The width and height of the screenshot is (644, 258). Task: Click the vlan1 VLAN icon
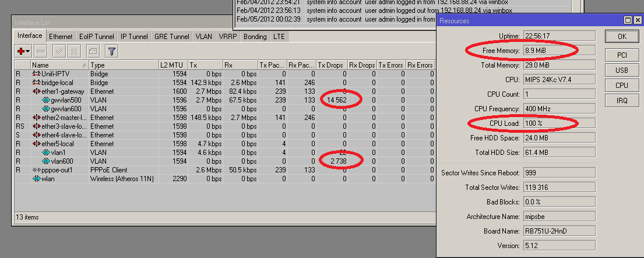[46, 153]
